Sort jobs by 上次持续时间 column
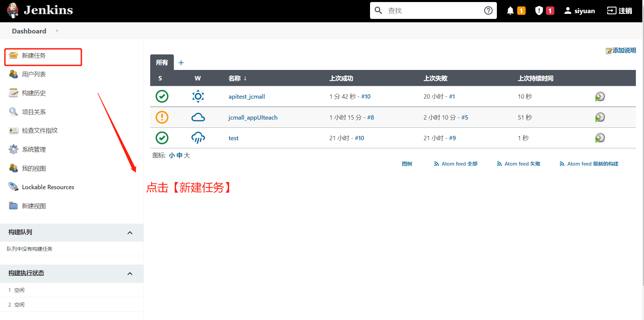 (535, 78)
